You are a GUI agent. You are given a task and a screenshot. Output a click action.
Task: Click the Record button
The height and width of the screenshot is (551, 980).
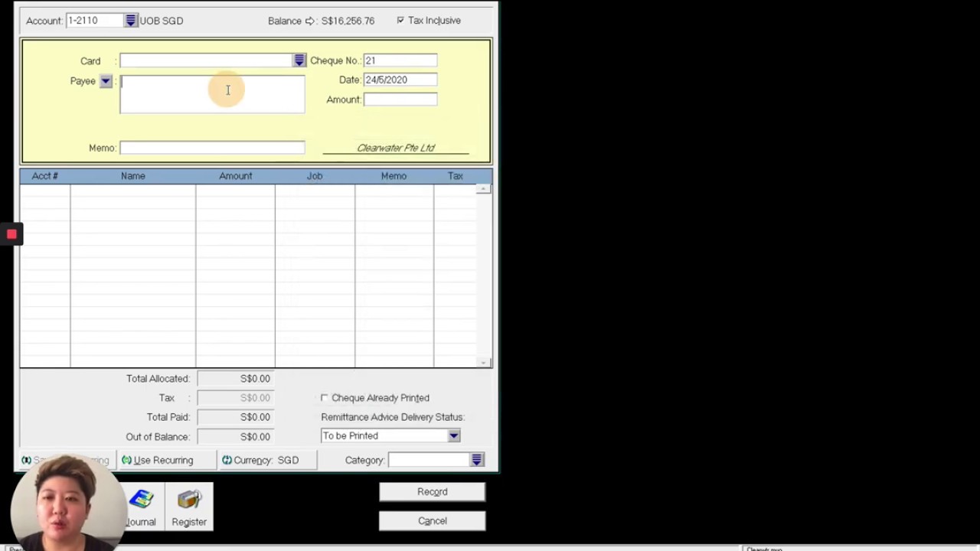pyautogui.click(x=432, y=492)
